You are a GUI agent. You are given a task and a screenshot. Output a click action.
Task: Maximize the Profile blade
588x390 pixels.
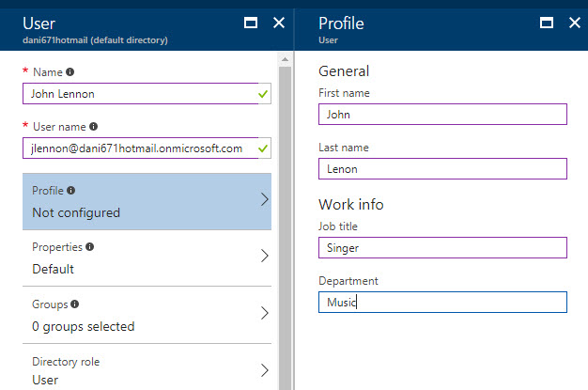[x=547, y=23]
